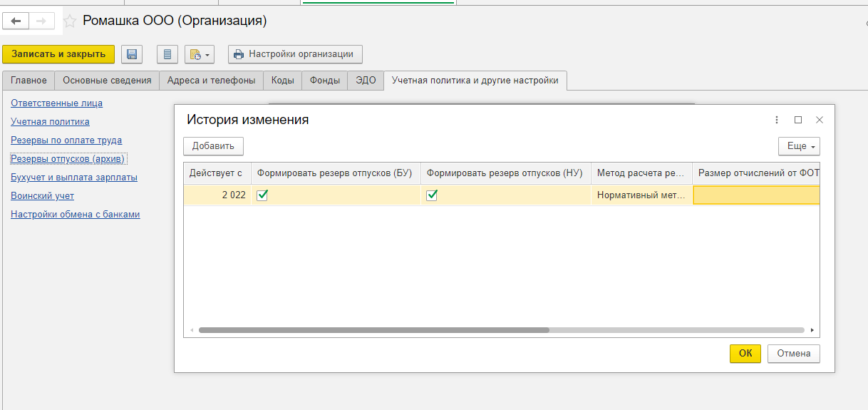Click 'Размер отчислений от ФОТ' column header
The image size is (868, 410).
pyautogui.click(x=756, y=173)
